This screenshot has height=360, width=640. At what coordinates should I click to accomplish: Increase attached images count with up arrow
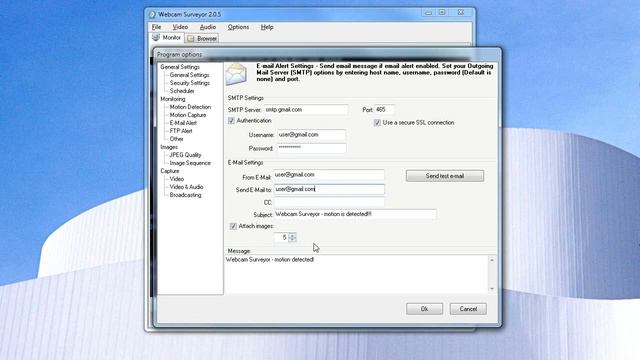point(292,235)
